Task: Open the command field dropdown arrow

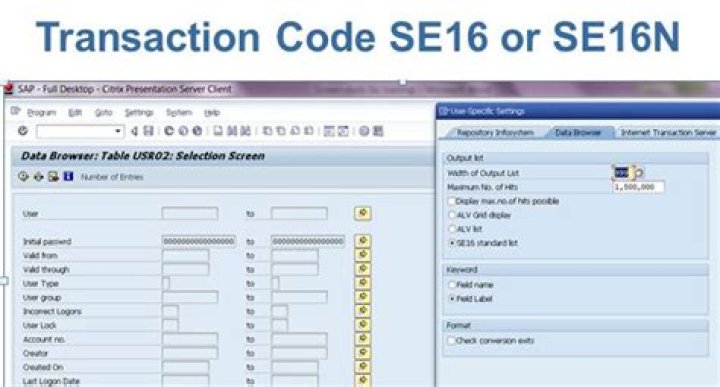Action: [118, 131]
